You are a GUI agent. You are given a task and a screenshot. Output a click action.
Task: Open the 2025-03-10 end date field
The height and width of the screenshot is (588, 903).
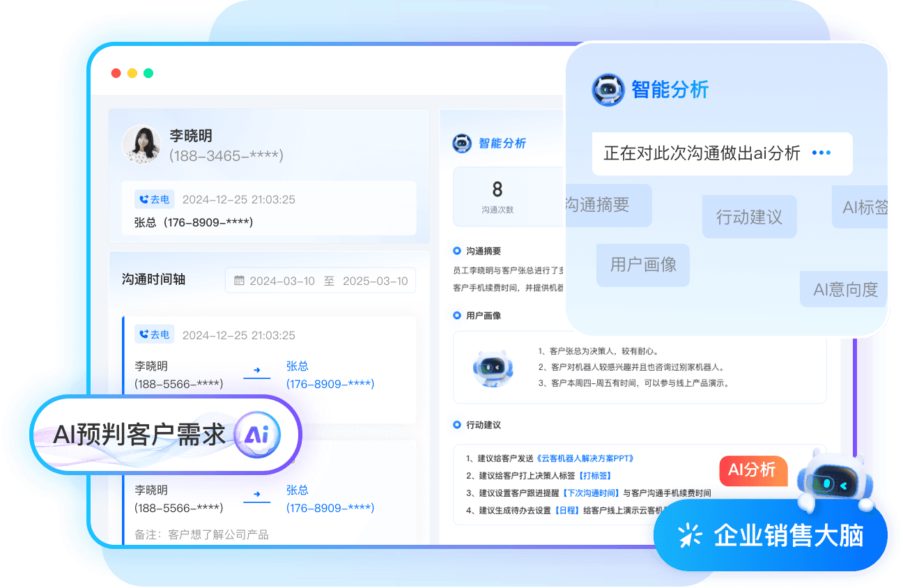click(376, 281)
